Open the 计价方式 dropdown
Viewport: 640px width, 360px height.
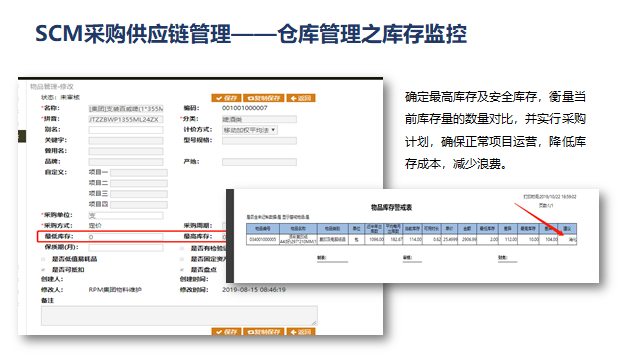click(x=250, y=130)
